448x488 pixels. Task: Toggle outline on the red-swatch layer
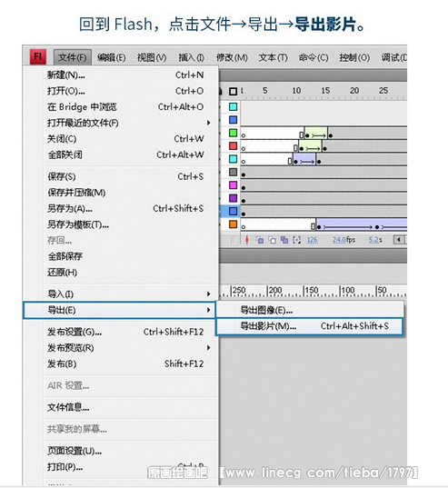point(233,146)
